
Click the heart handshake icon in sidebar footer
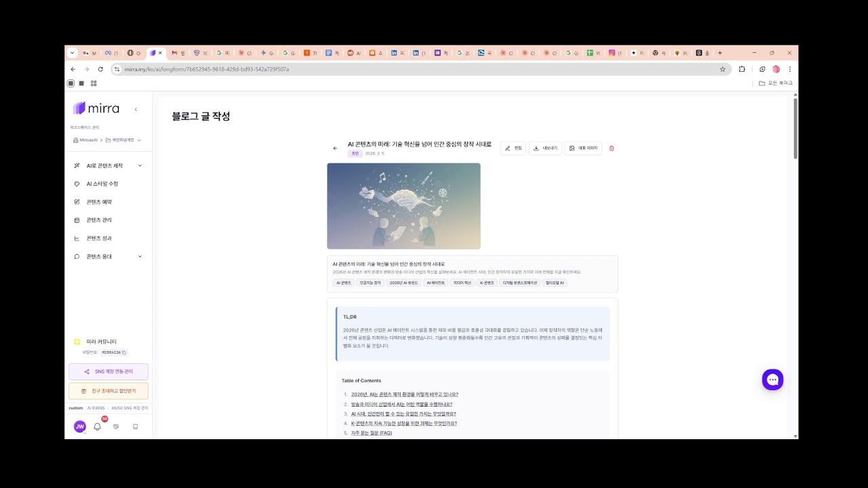pos(116,426)
